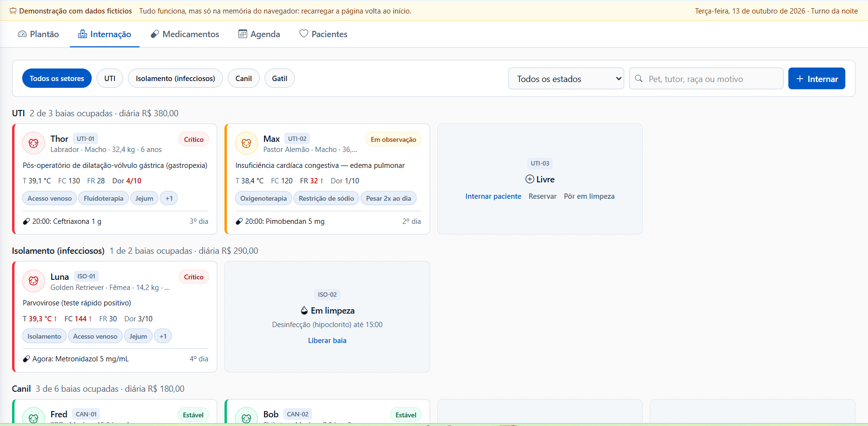Filter the list by Gatil sector
868x426 pixels.
[x=280, y=78]
